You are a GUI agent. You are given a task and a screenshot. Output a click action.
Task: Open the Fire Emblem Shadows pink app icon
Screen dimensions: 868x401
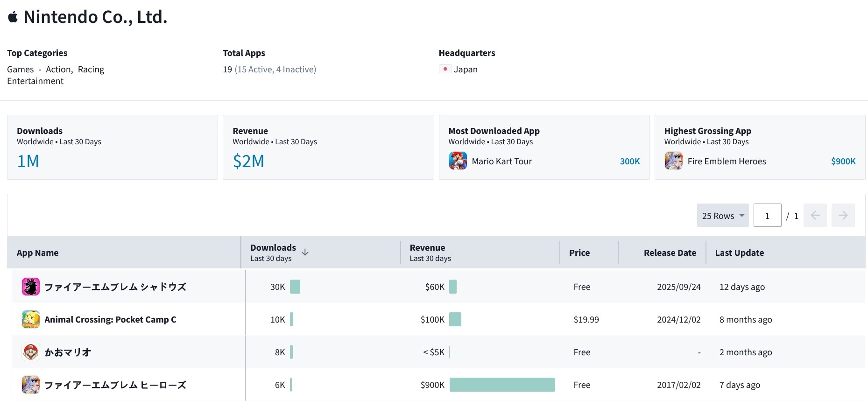pyautogui.click(x=31, y=287)
